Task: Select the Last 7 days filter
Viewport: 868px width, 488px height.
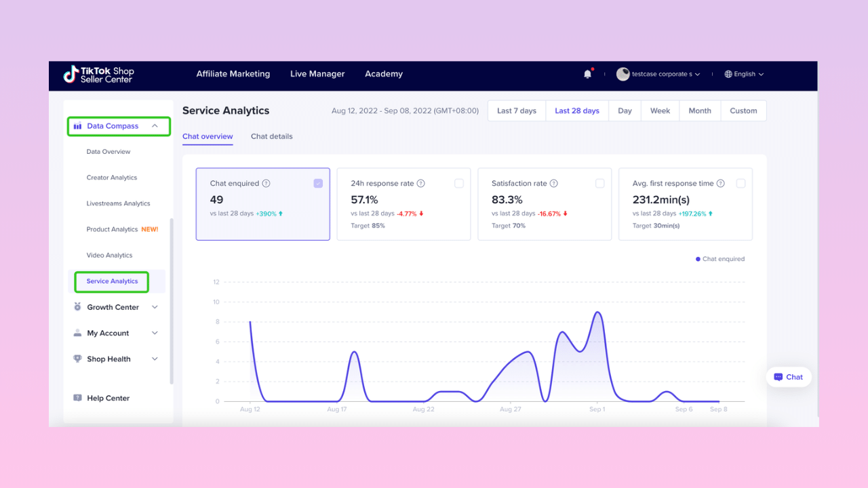Action: pyautogui.click(x=516, y=110)
